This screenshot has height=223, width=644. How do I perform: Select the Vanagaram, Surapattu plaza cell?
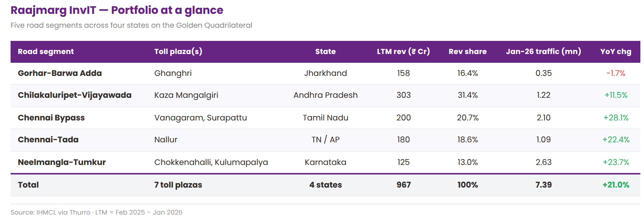click(x=200, y=118)
